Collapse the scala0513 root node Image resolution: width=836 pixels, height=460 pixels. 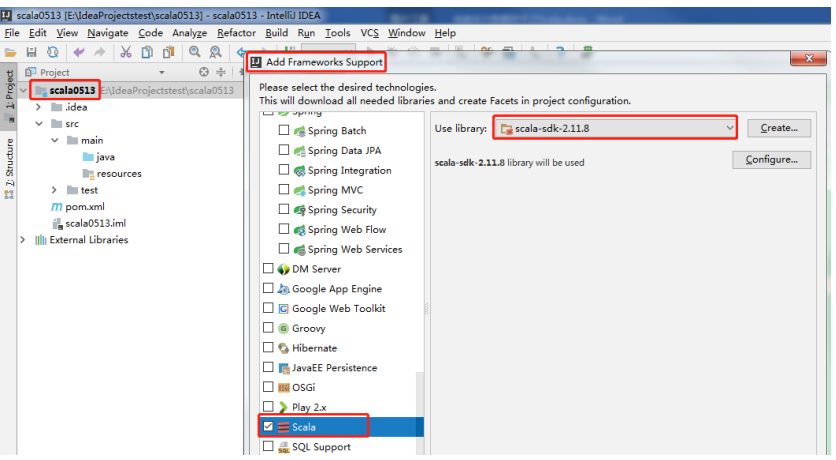23,91
